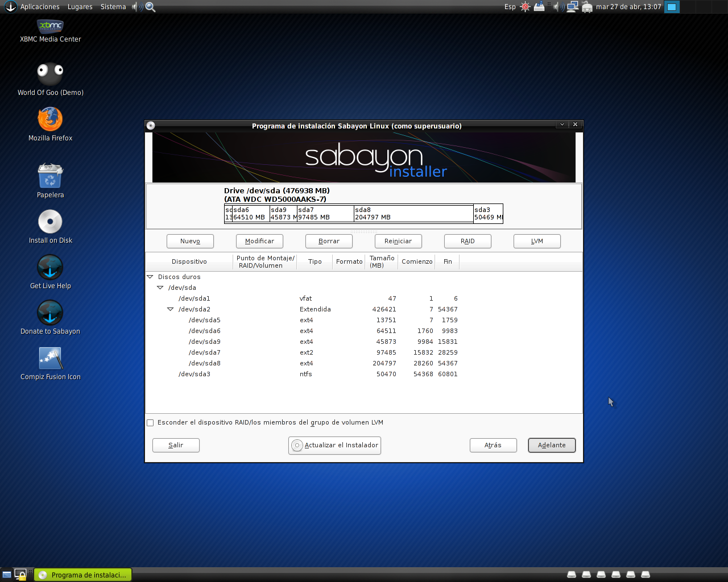Open the Lugares menu
Screen dimensions: 728x582
80,7
